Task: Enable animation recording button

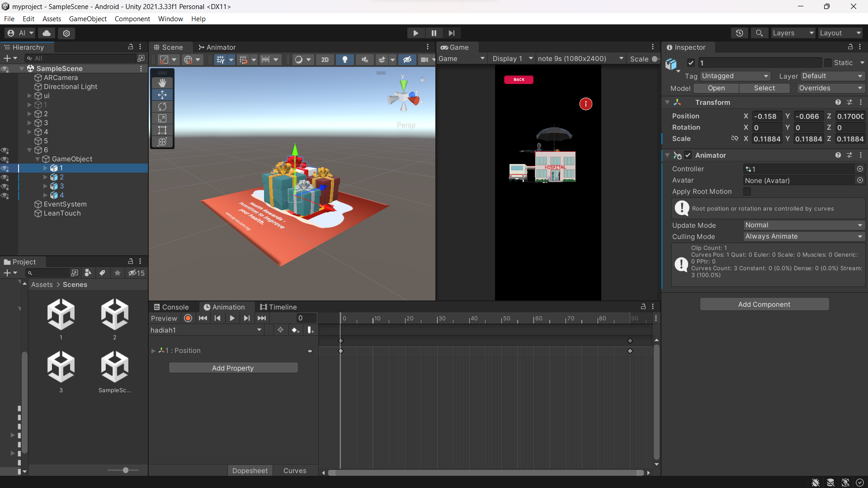Action: pos(188,318)
